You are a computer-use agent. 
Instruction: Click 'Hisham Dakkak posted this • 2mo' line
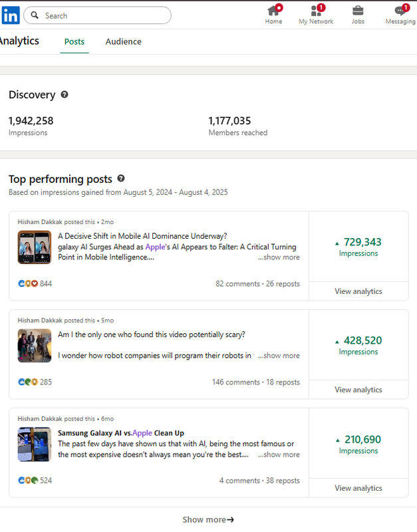pyautogui.click(x=65, y=222)
